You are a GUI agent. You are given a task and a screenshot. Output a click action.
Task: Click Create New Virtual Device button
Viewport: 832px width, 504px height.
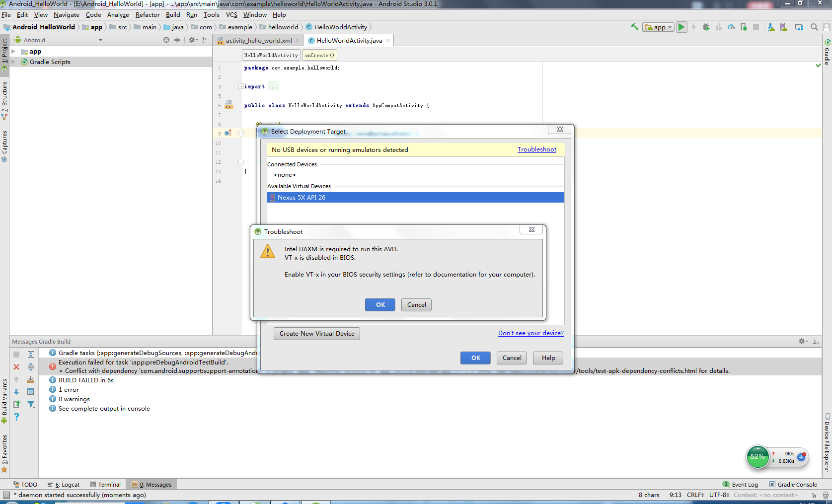point(317,334)
